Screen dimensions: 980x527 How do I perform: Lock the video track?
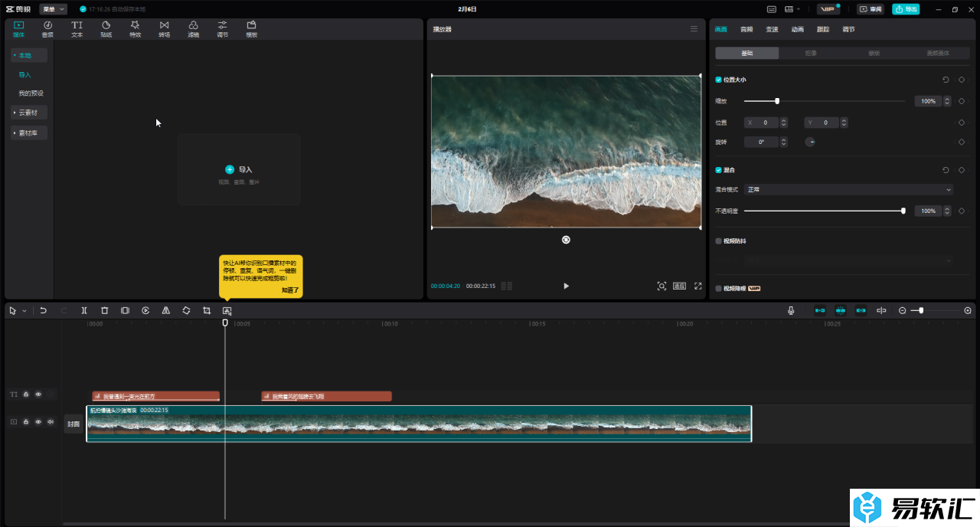point(26,422)
